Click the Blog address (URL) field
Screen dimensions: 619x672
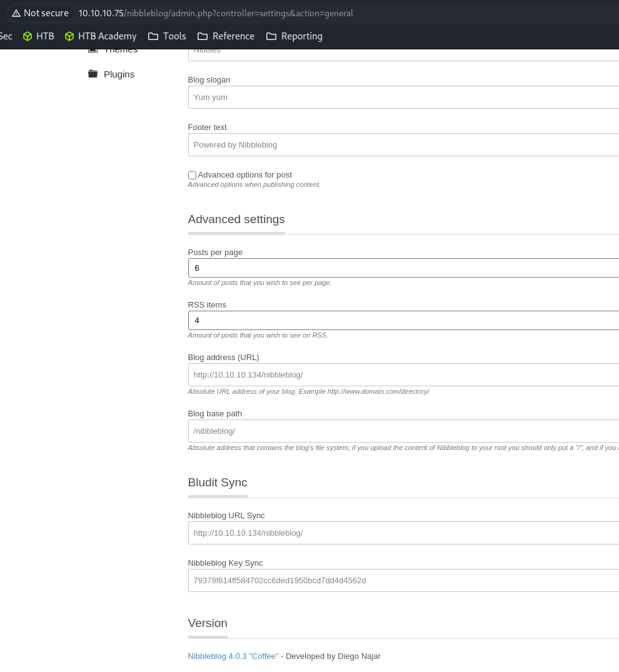click(x=403, y=375)
